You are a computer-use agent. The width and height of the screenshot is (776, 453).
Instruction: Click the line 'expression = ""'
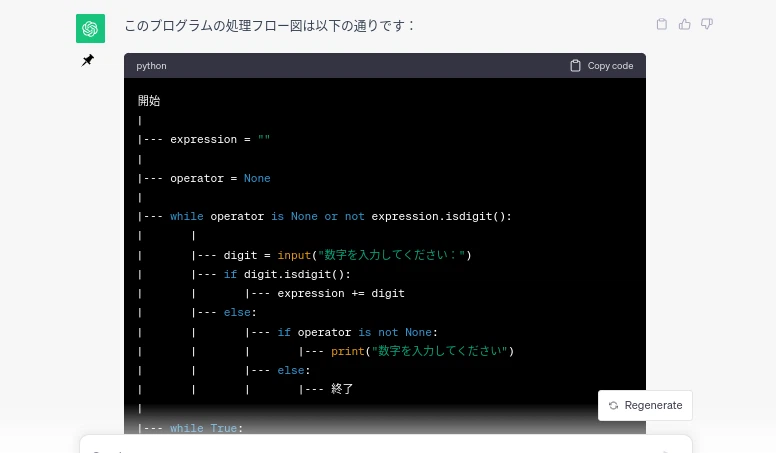[x=220, y=140]
